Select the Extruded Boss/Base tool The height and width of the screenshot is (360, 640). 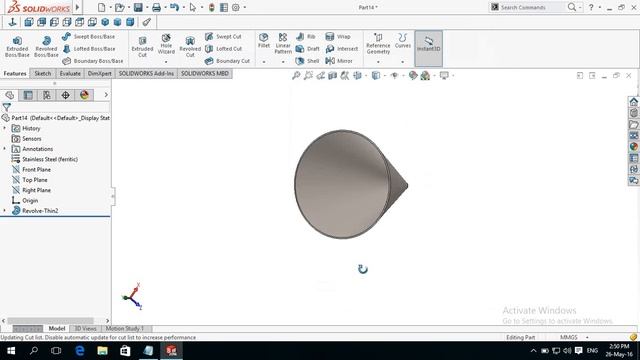[17, 47]
